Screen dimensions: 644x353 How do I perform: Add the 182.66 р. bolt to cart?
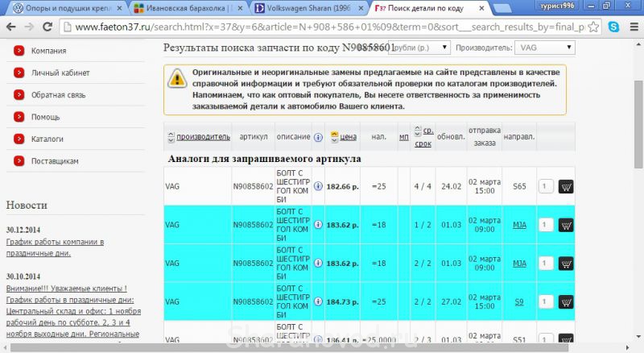tap(565, 186)
